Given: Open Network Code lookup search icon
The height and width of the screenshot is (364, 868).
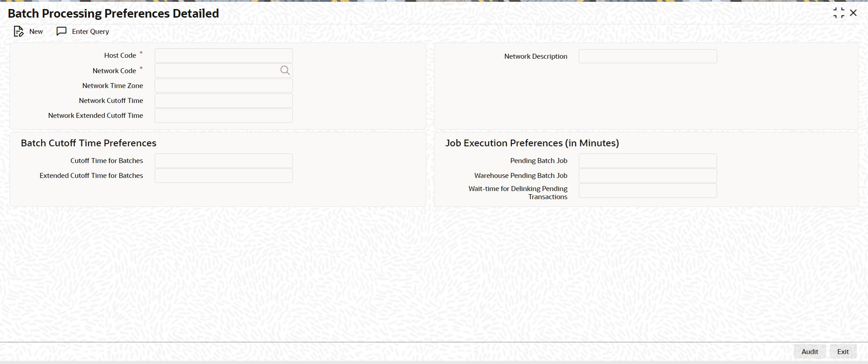Looking at the screenshot, I should tap(285, 70).
